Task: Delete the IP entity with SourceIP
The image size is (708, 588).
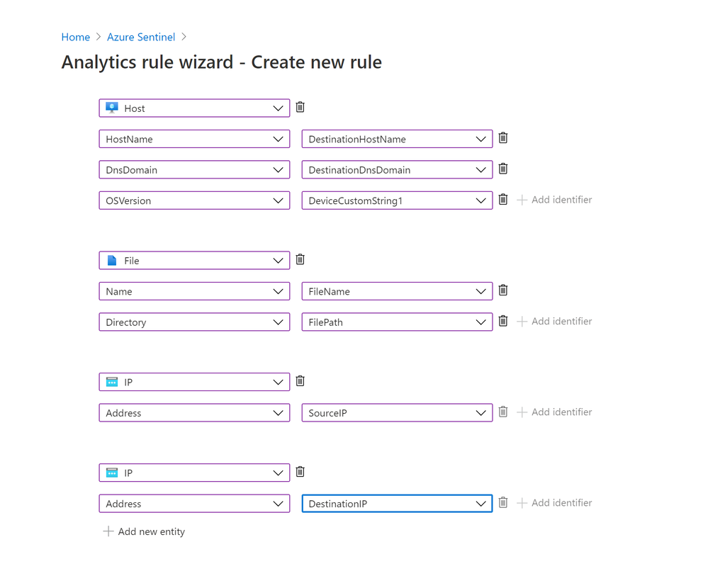Action: [x=300, y=381]
